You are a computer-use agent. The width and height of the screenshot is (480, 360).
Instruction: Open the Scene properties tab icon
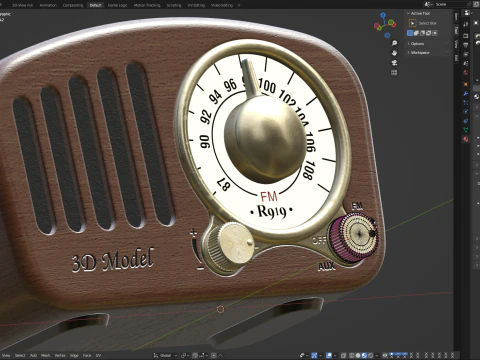point(466,63)
